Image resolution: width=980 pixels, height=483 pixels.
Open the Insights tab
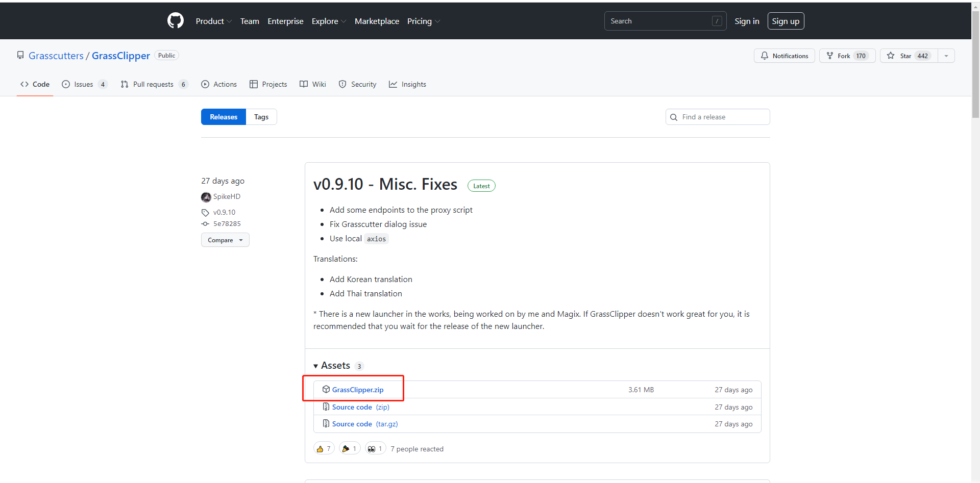[x=407, y=84]
